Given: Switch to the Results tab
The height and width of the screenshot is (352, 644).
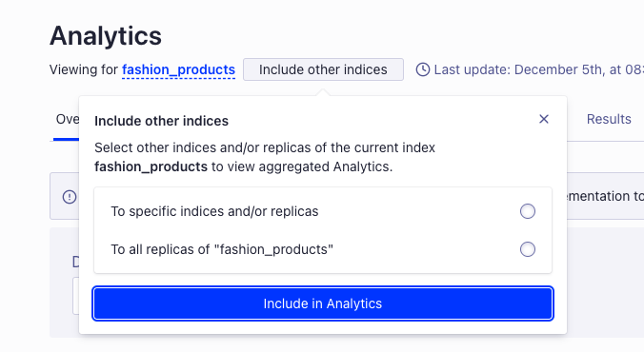Looking at the screenshot, I should [x=609, y=119].
